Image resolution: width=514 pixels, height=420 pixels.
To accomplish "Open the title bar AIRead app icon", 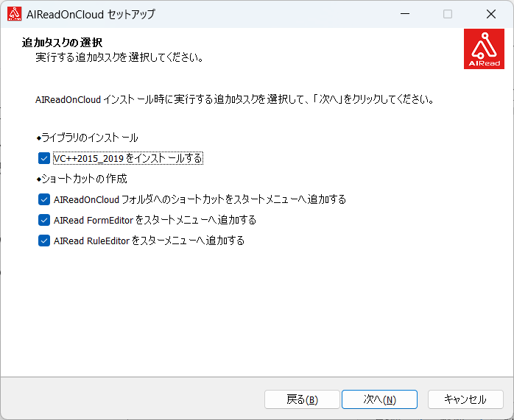I will (15, 14).
